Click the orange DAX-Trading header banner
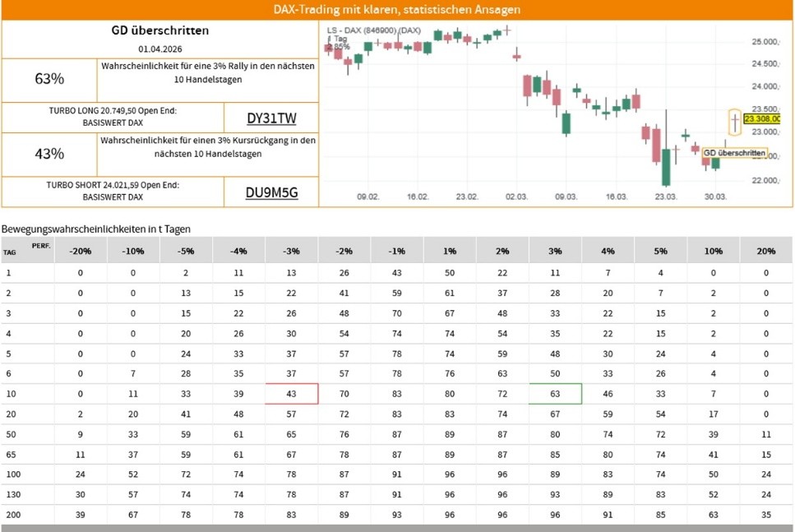Image resolution: width=795 pixels, height=532 pixels. coord(397,10)
